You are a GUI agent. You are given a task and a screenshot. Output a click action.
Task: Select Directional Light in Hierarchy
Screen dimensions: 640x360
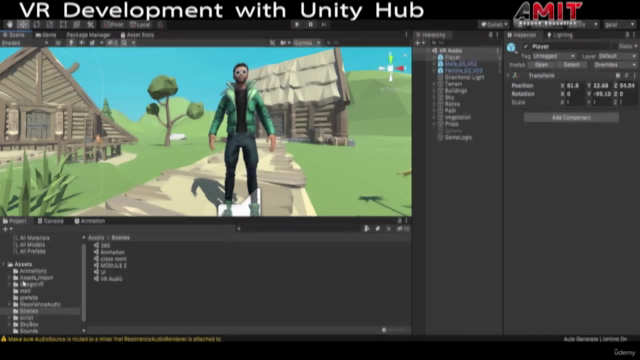pyautogui.click(x=464, y=78)
